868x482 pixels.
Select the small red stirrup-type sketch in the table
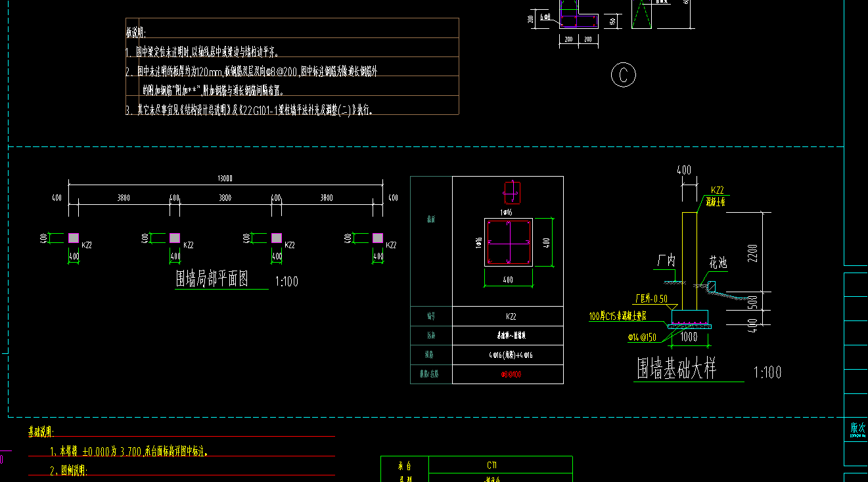511,192
